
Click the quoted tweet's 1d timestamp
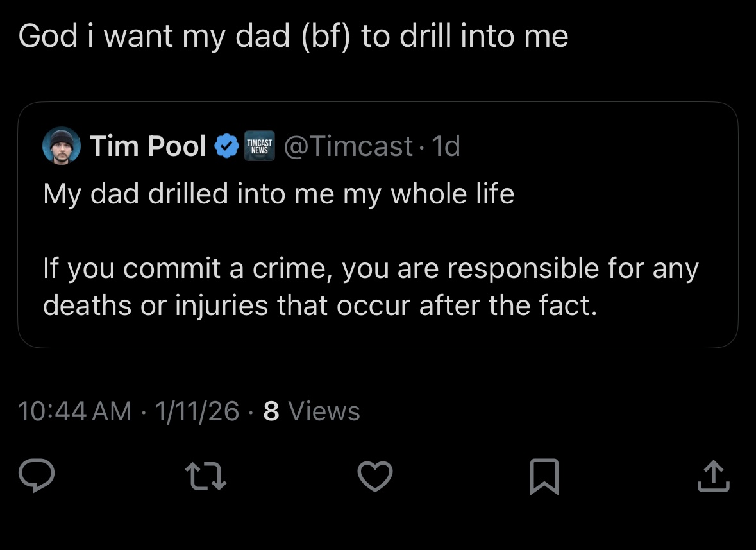[446, 147]
